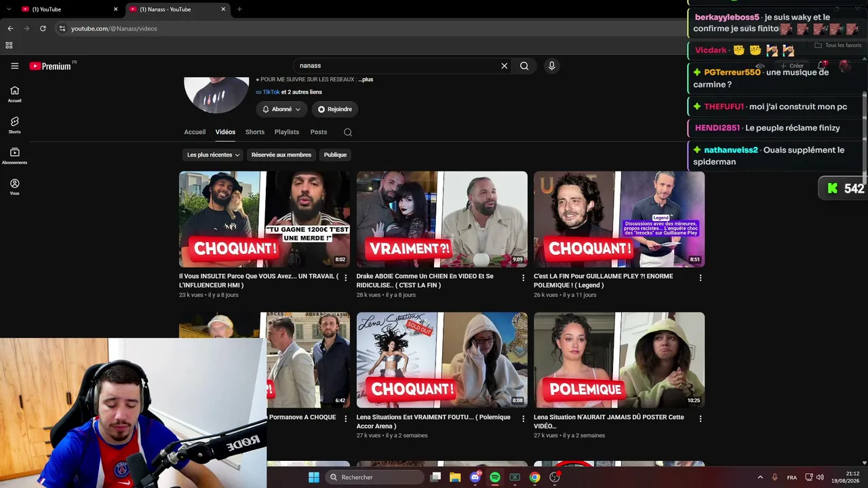Click the microphone icon in system tray
The width and height of the screenshot is (868, 488).
pos(774,477)
